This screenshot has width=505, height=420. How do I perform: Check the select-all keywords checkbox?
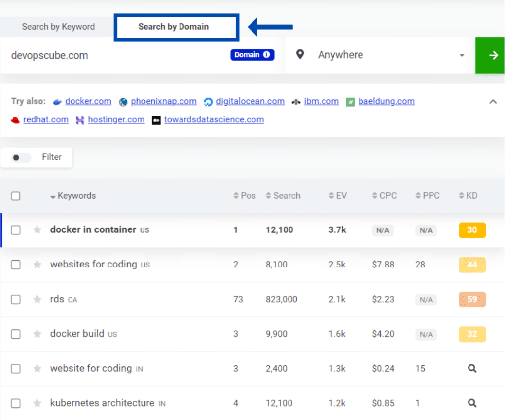point(15,195)
